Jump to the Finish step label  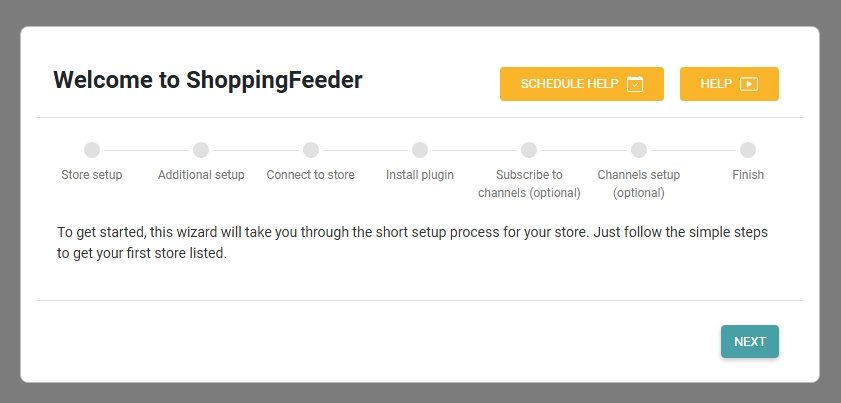(748, 175)
